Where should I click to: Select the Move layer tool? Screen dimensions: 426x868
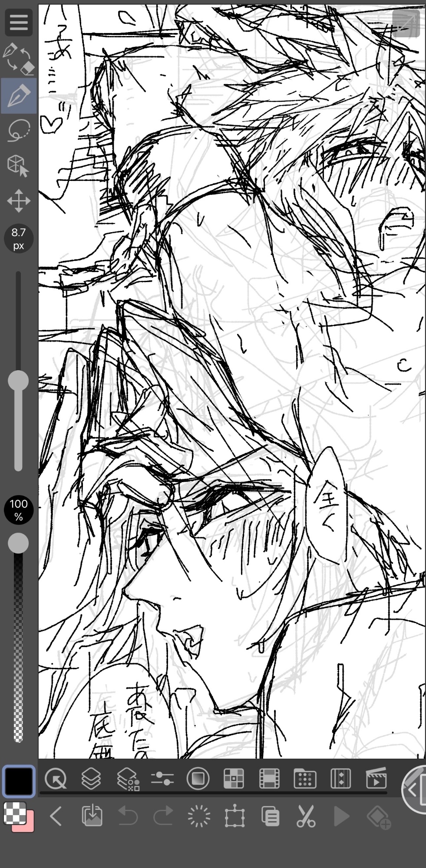click(x=19, y=201)
